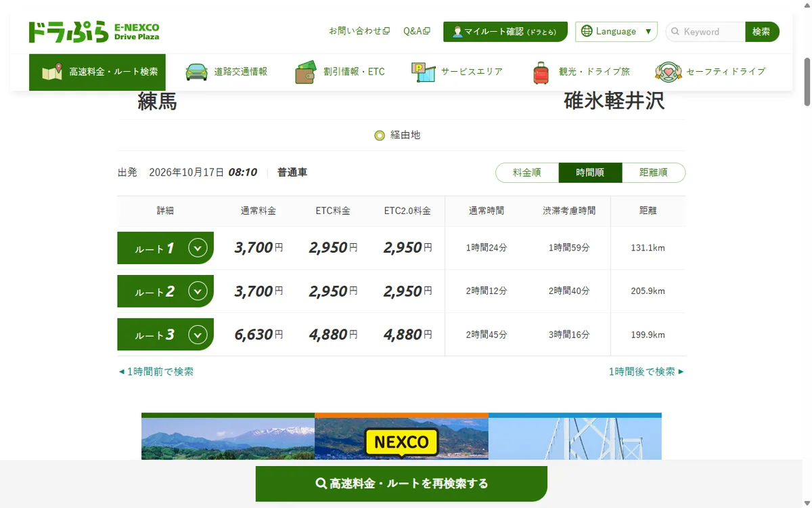Viewport: 812px width, 508px height.
Task: Click route 3 通常料金 6,630円
Action: tap(258, 335)
